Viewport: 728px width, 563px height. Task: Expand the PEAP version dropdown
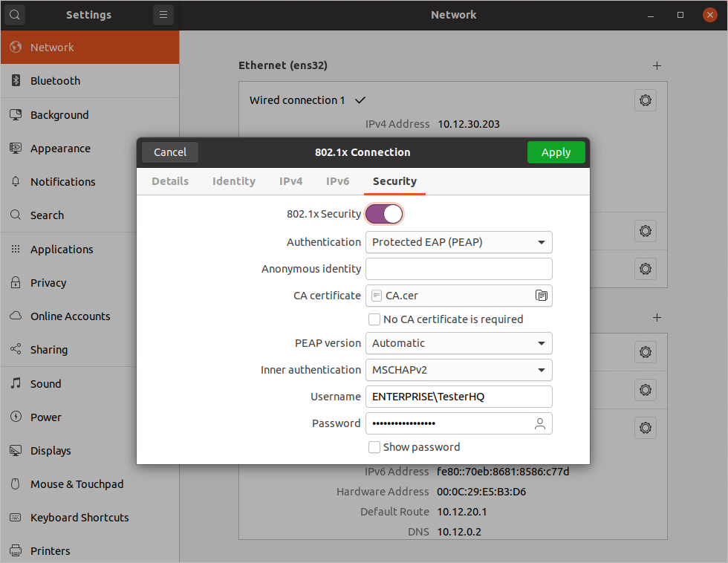458,343
